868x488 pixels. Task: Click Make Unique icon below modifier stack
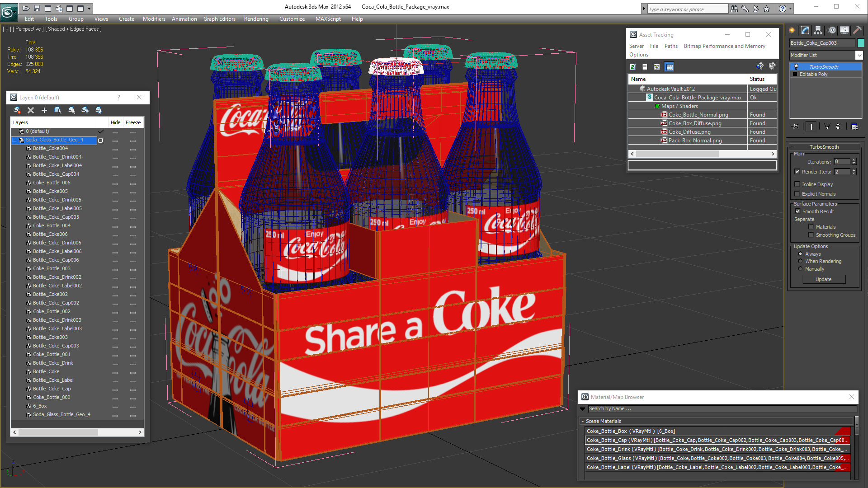coord(827,127)
